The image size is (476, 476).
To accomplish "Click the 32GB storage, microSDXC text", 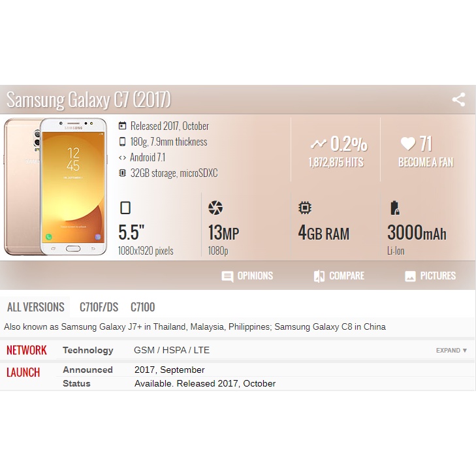I will [x=174, y=173].
